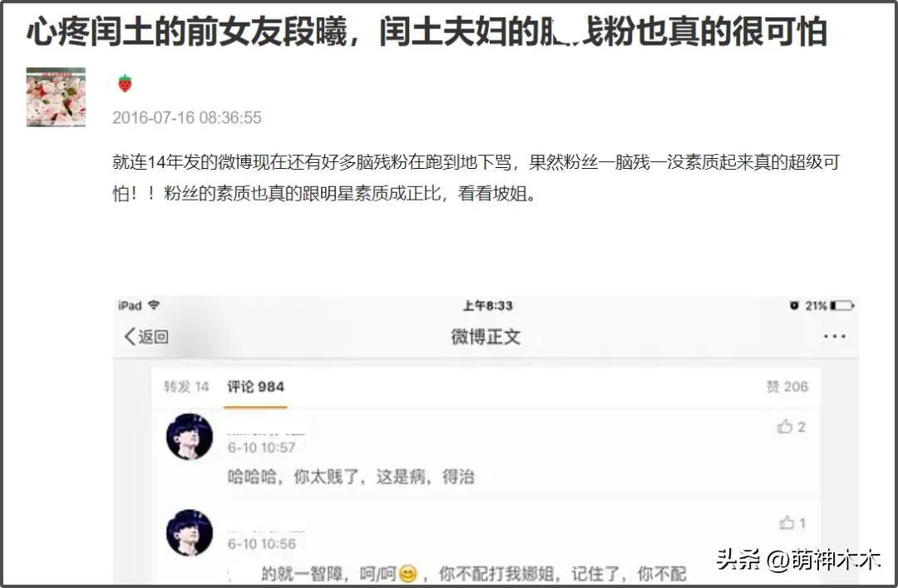Open the second commenter's avatar
The height and width of the screenshot is (588, 898).
(x=190, y=532)
